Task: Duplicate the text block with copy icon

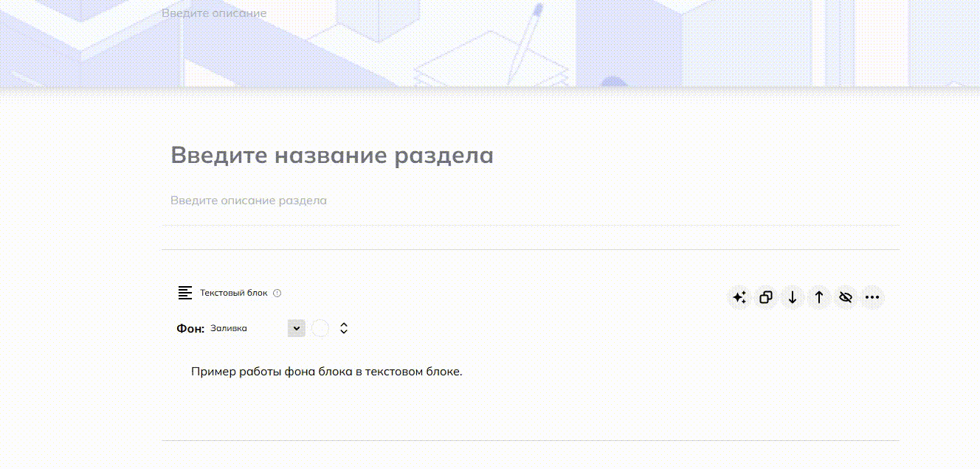Action: coord(766,298)
